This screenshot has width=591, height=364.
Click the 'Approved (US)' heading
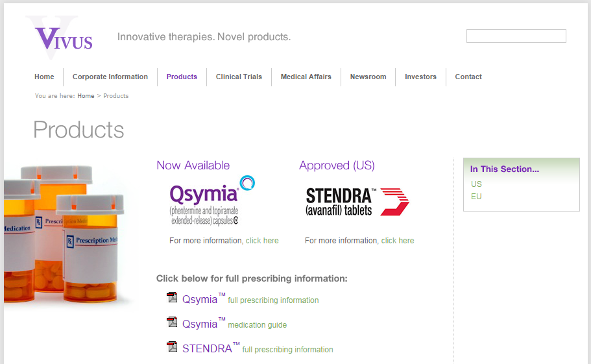(337, 165)
